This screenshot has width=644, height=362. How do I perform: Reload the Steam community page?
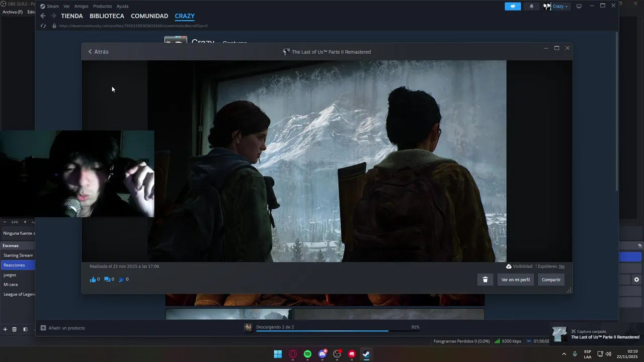click(x=43, y=26)
